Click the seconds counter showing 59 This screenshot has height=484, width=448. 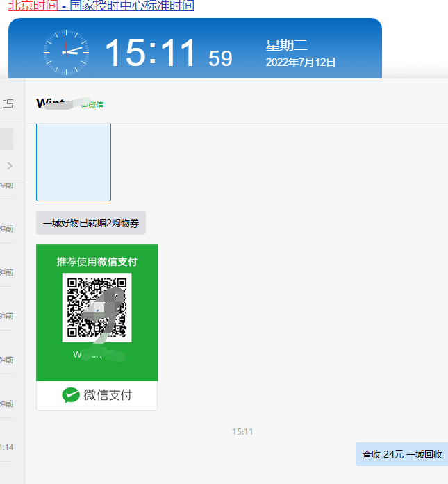[220, 59]
